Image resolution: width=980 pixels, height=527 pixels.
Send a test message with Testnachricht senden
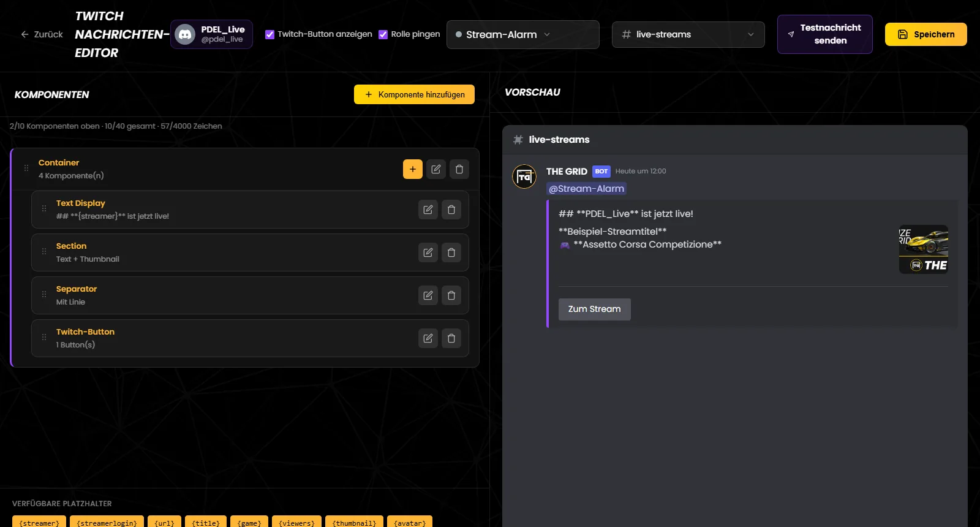tap(825, 34)
